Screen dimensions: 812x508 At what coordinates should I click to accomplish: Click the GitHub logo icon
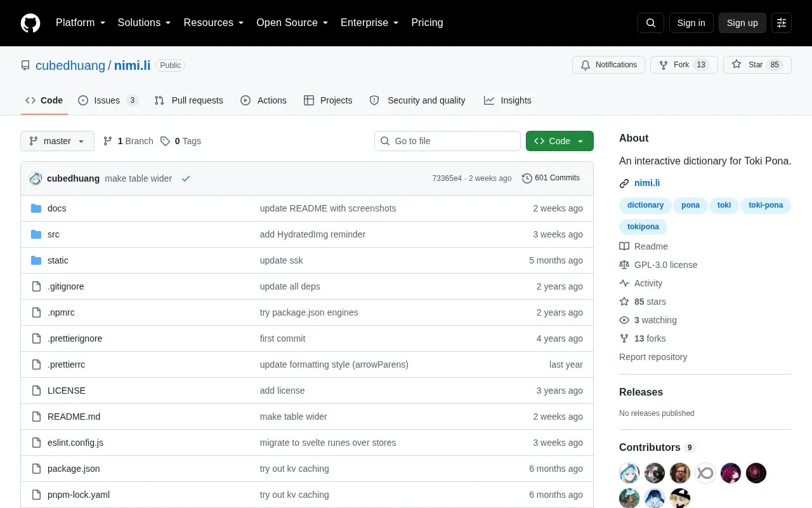(x=30, y=23)
